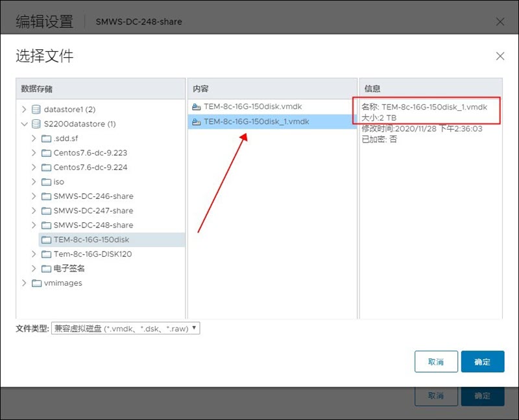Click the 电子签名 folder icon
The image size is (519, 420).
[46, 268]
